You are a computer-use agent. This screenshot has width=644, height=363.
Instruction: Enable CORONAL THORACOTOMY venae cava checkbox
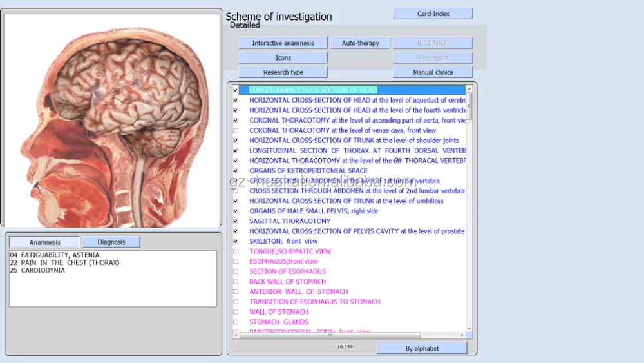click(236, 130)
